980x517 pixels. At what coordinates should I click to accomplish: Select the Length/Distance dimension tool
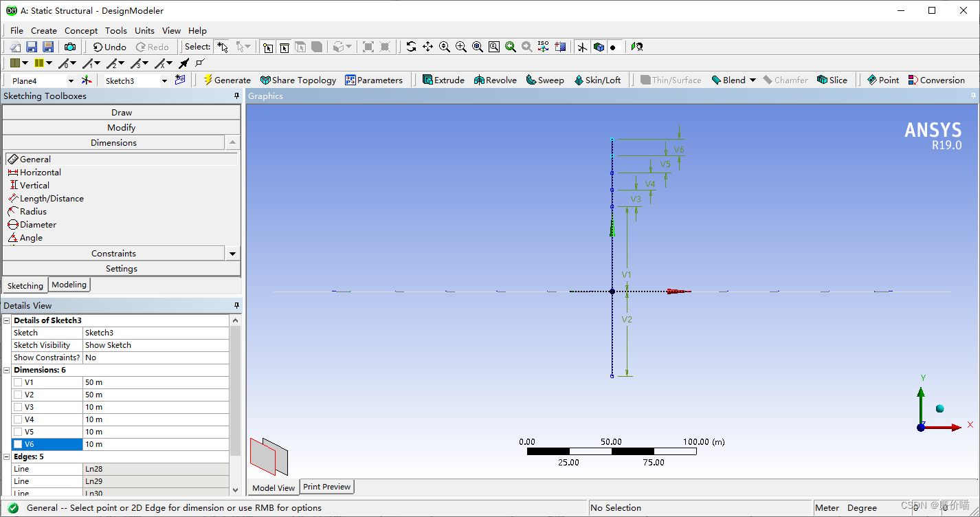(46, 198)
